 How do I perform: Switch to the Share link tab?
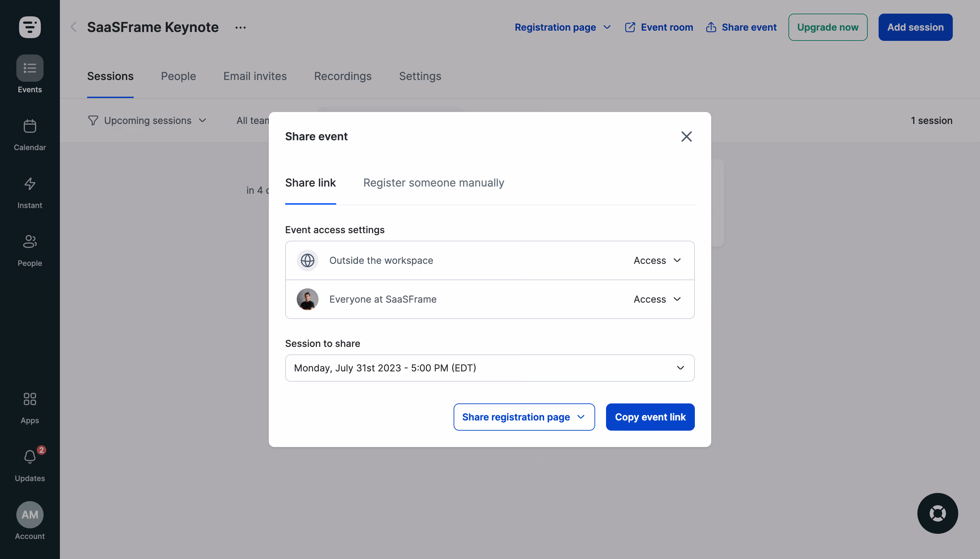click(310, 183)
